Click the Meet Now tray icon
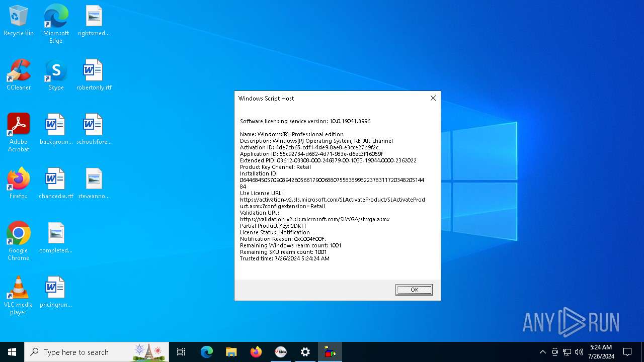644x362 pixels. [555, 352]
